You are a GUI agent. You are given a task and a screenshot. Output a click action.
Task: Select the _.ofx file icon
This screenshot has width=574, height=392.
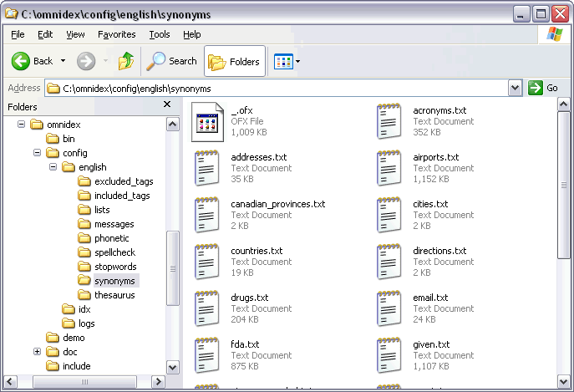pyautogui.click(x=207, y=122)
